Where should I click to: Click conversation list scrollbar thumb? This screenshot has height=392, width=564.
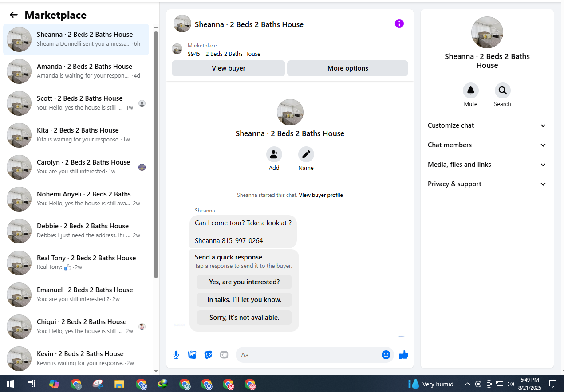[156, 155]
